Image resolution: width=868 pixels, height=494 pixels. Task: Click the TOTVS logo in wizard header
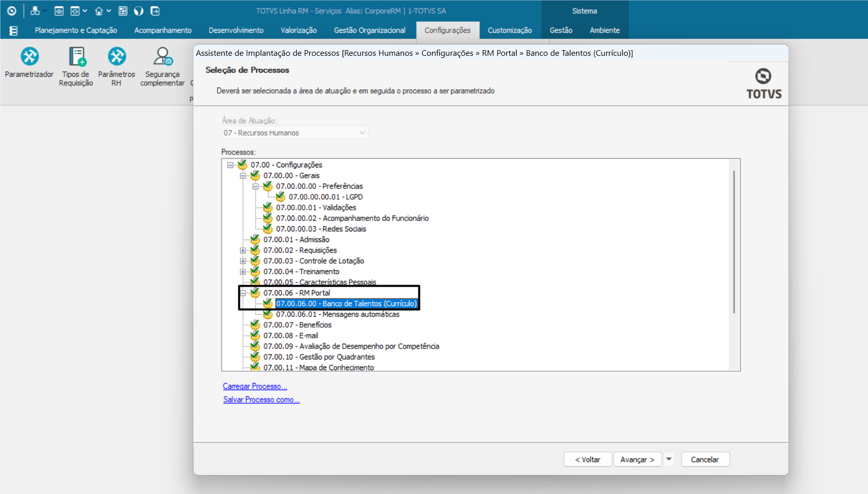click(x=764, y=83)
